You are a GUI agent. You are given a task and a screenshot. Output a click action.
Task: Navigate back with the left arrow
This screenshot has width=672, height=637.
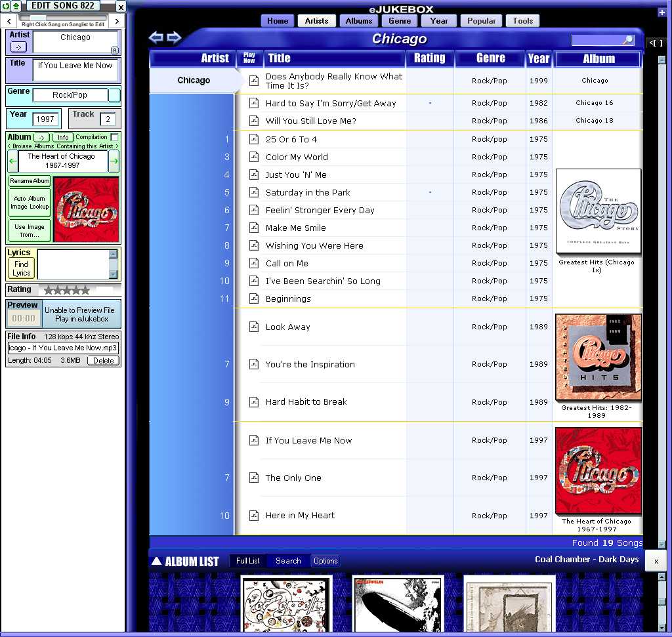pos(156,37)
